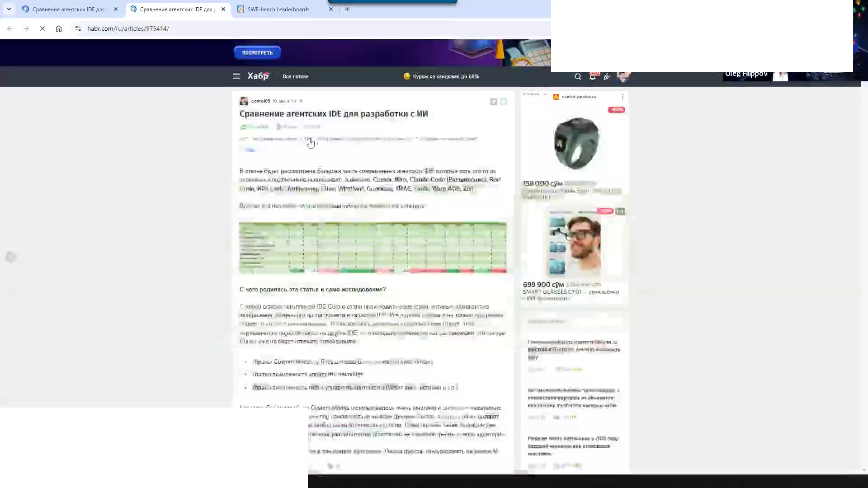Click the 699 900 сўм price

[543, 285]
